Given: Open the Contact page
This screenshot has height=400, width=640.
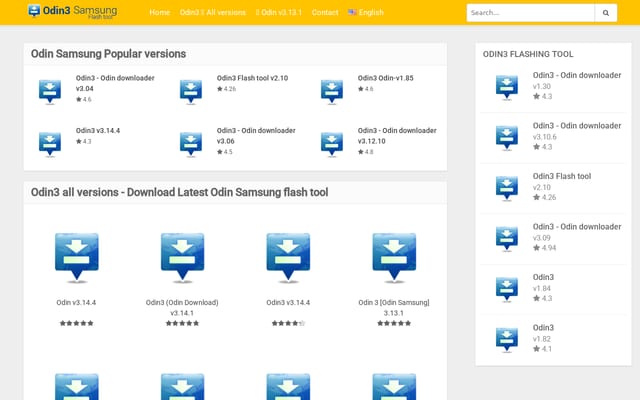Looking at the screenshot, I should coord(325,12).
